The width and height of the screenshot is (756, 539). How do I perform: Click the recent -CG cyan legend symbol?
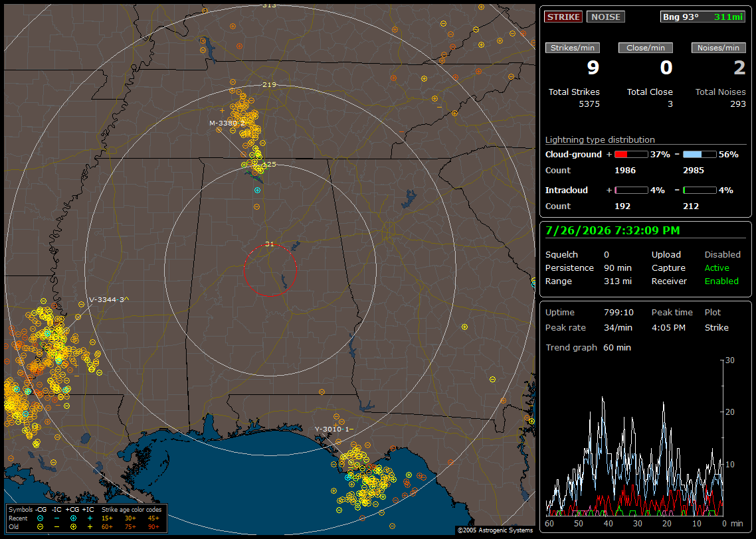click(40, 518)
